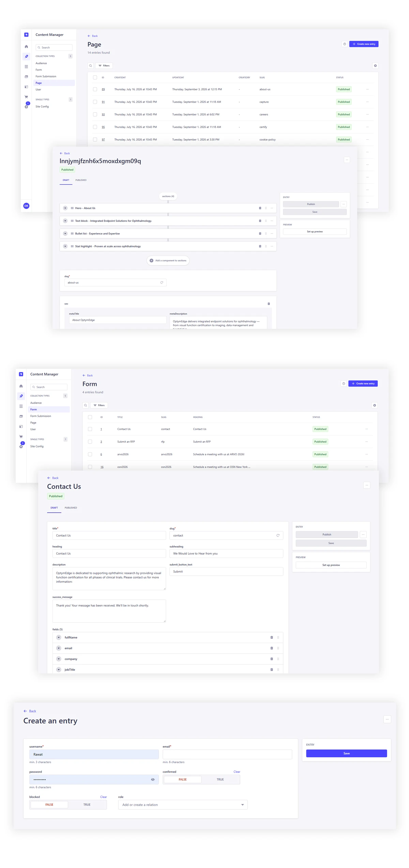Screen dimensions: 409x868
Task: Go Back from Create an entry
Action: (x=30, y=711)
